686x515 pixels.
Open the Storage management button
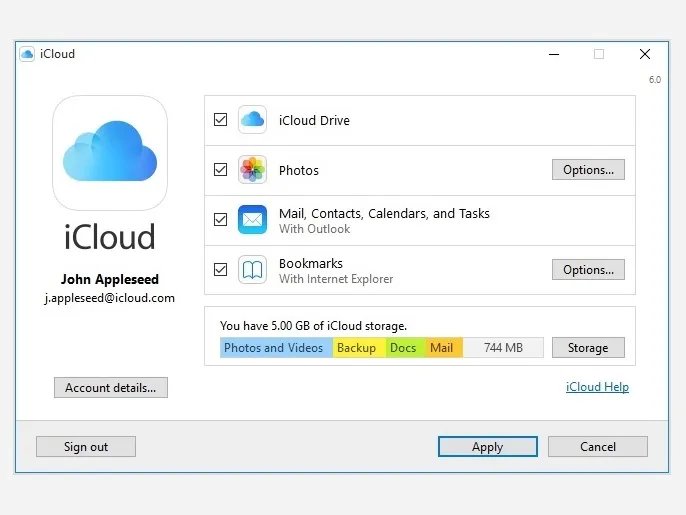pos(588,347)
